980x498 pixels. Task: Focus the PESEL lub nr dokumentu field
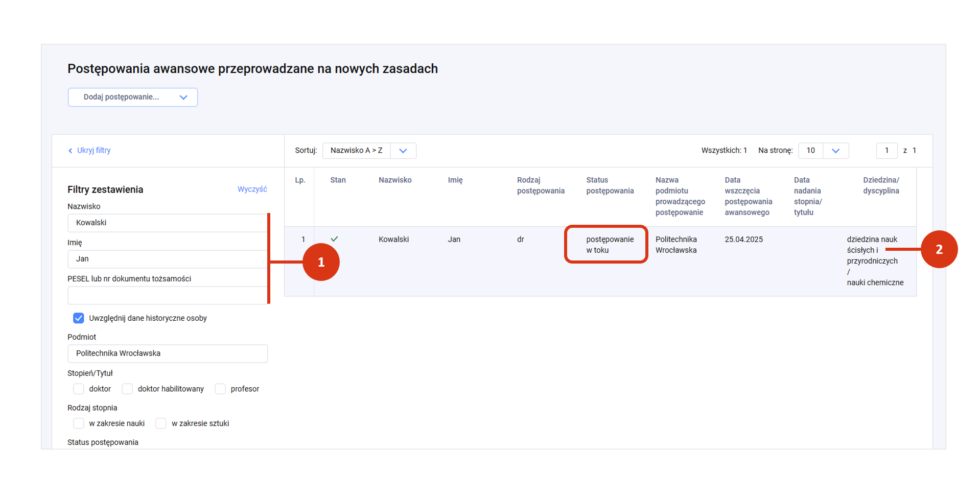pos(168,295)
